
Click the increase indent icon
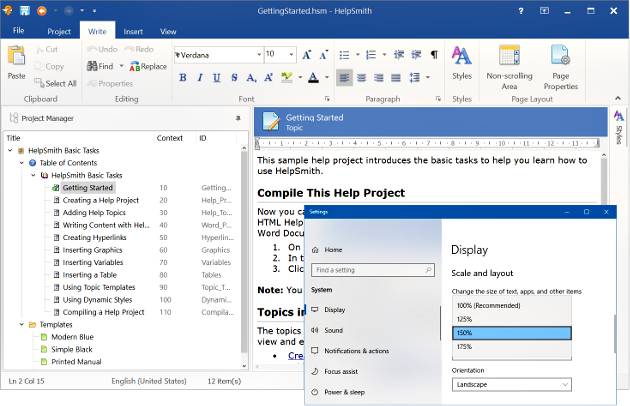pos(416,55)
